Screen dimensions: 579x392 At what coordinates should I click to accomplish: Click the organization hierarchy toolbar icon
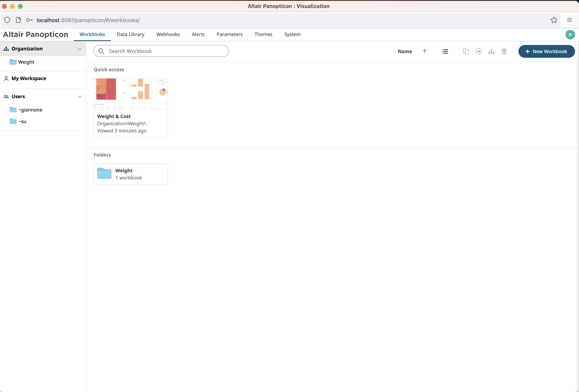[491, 51]
